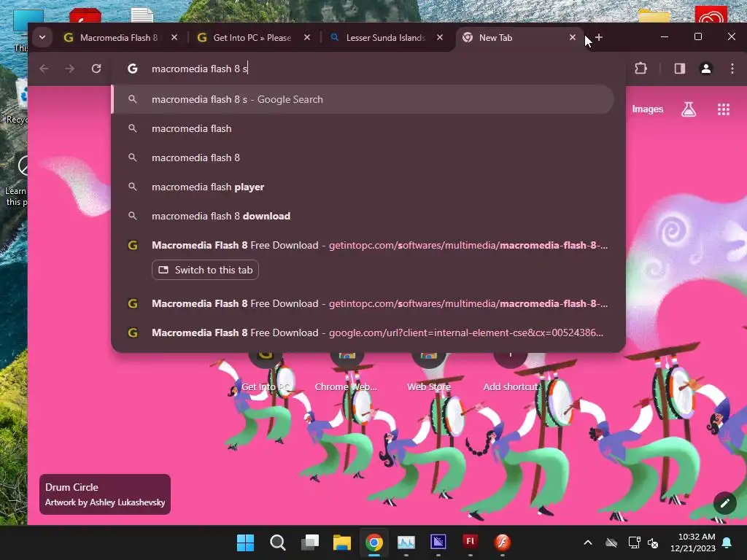Select the New Tab tab

tap(519, 38)
